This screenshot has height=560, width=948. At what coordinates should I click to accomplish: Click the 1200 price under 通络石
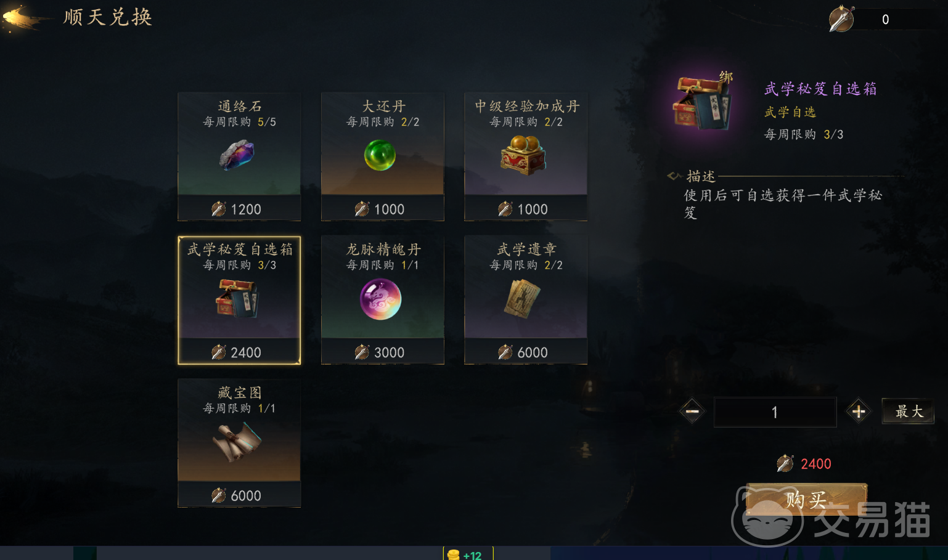coord(245,209)
